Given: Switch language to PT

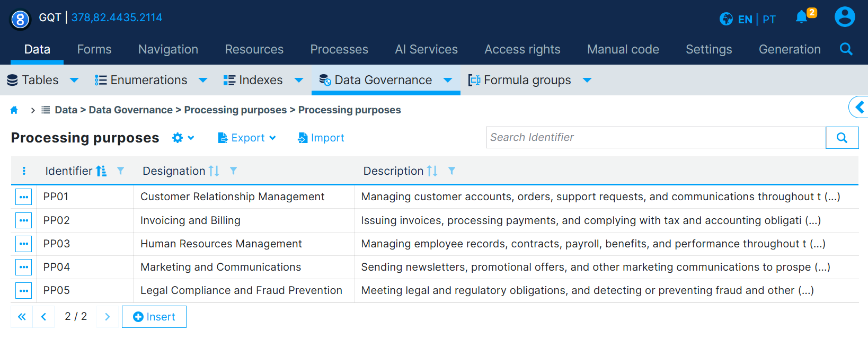Looking at the screenshot, I should point(769,20).
